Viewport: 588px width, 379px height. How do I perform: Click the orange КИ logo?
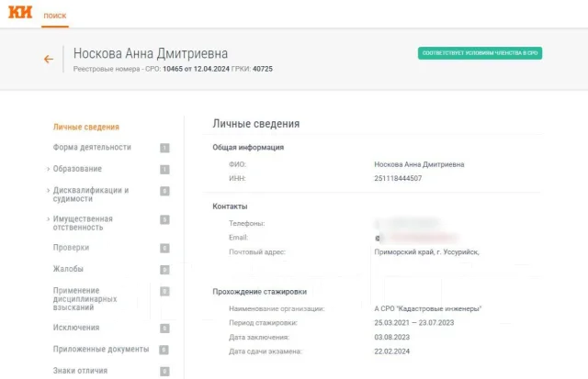coord(20,12)
